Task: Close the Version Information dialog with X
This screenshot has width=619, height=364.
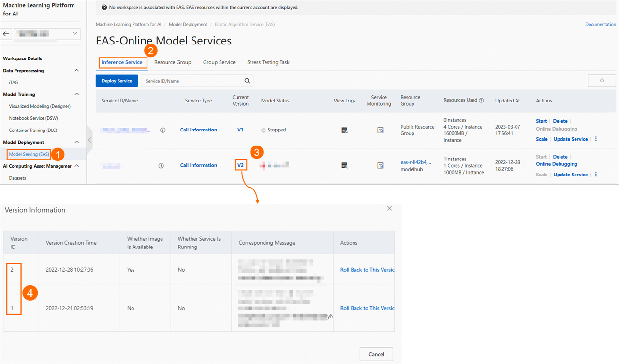Action: click(390, 208)
